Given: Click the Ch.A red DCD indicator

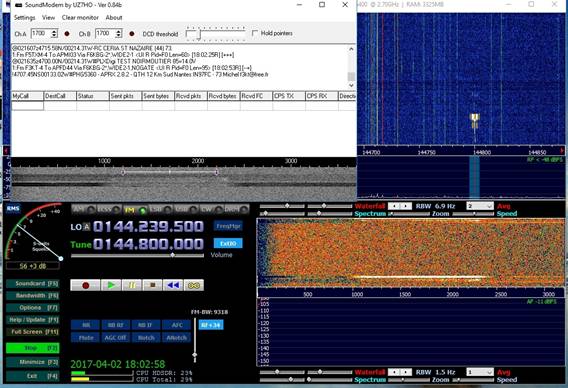Looking at the screenshot, I should pos(67,34).
